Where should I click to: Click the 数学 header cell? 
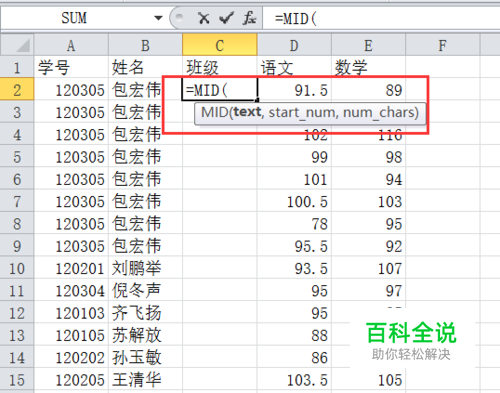[x=368, y=68]
